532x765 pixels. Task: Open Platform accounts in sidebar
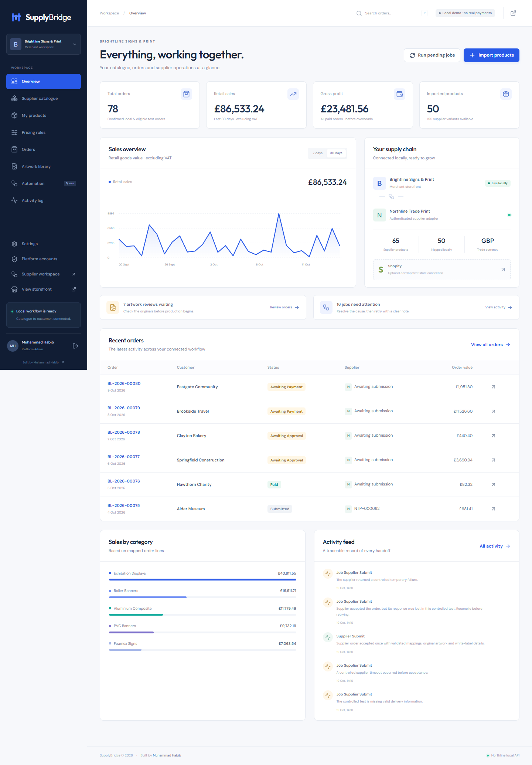pos(44,259)
